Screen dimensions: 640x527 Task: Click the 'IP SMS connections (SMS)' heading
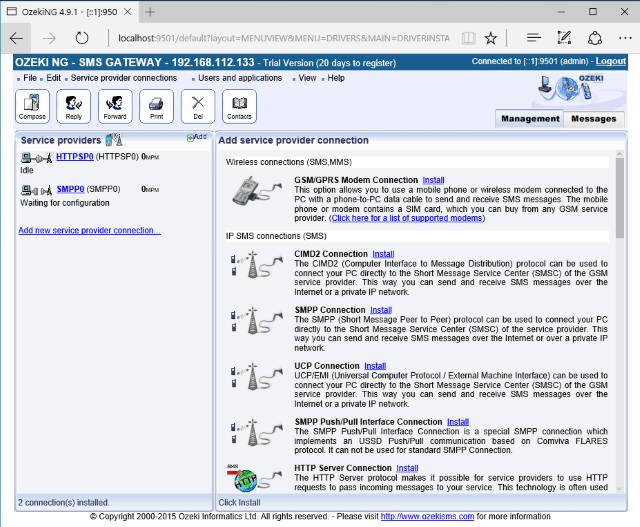click(x=276, y=236)
